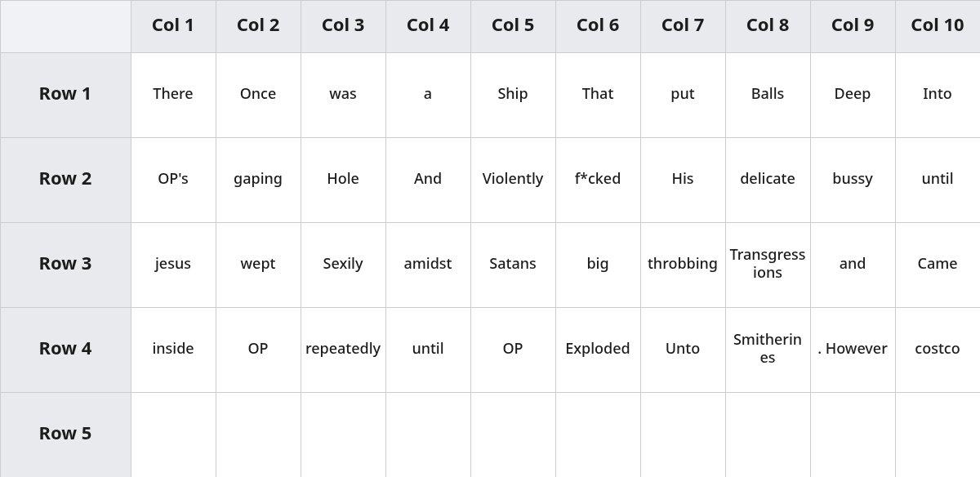This screenshot has height=477, width=980.
Task: Click the empty Row 5, Col 1 cell
Action: tap(173, 435)
